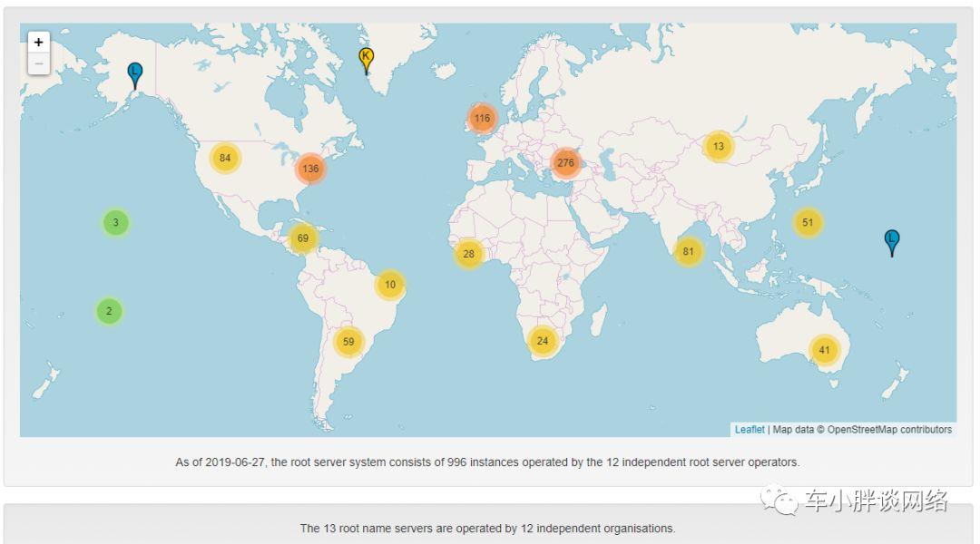Zoom in with the plus button
Image resolution: width=980 pixels, height=544 pixels.
[x=39, y=42]
